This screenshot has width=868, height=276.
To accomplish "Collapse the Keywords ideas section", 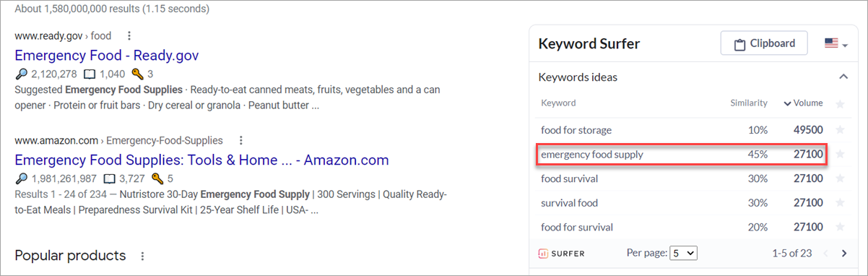I will click(843, 77).
